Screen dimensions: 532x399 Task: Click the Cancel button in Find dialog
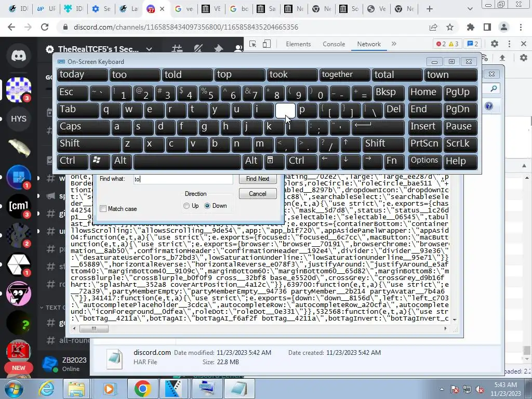[x=258, y=194]
